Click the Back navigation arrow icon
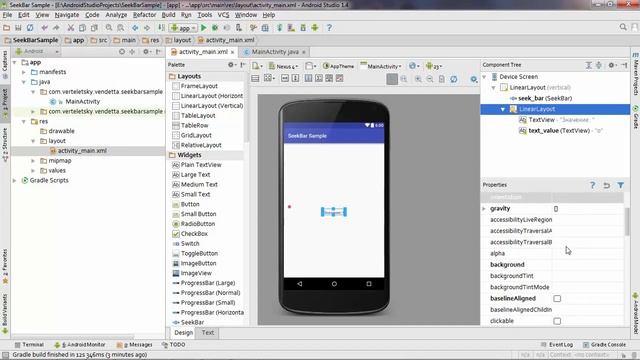Viewport: 640px width, 360px height. [135, 28]
